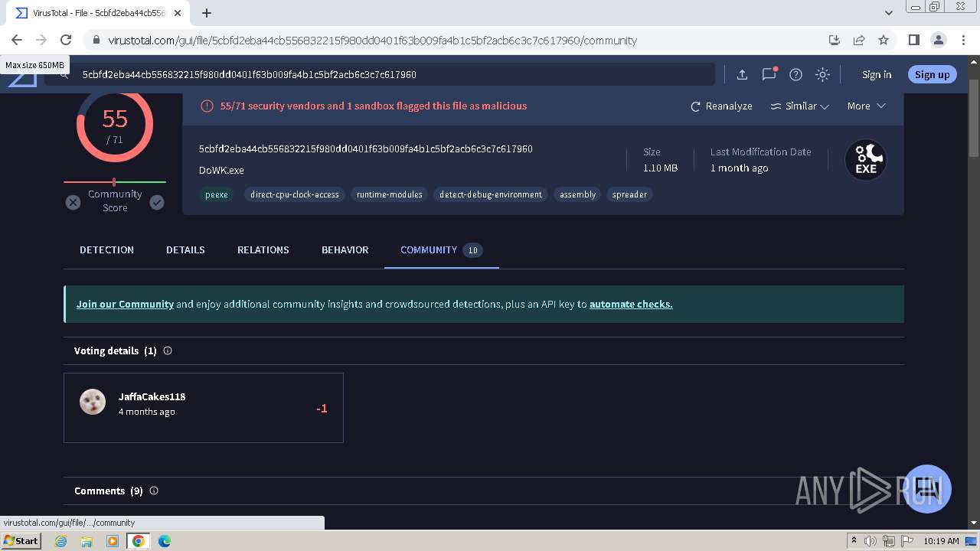This screenshot has height=551, width=980.
Task: Expand the More dropdown
Action: pyautogui.click(x=866, y=106)
